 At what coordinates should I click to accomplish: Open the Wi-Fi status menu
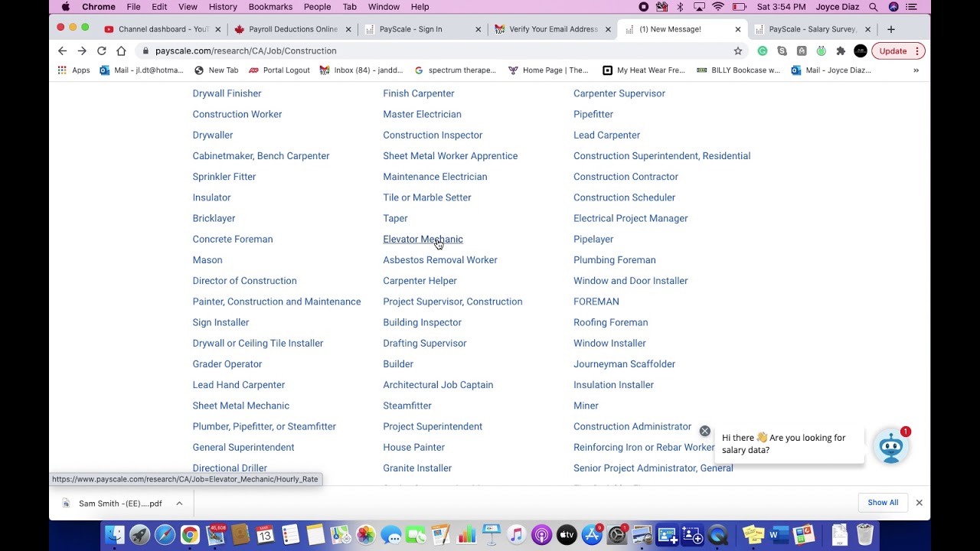coord(718,7)
